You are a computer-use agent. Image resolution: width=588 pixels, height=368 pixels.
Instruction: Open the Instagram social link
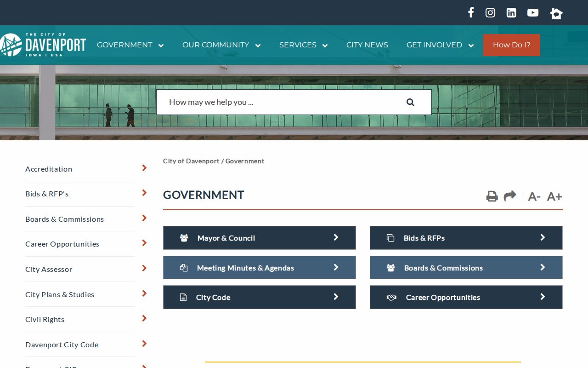[490, 12]
